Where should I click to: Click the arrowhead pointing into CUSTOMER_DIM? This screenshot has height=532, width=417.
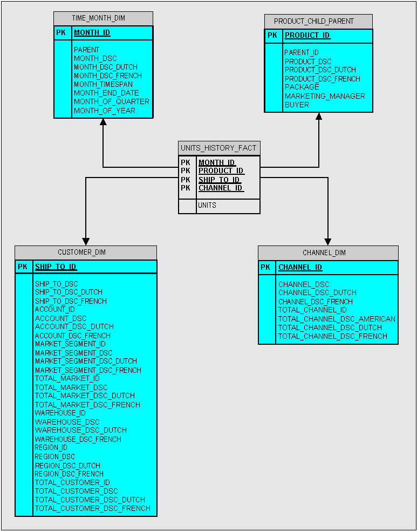click(86, 241)
